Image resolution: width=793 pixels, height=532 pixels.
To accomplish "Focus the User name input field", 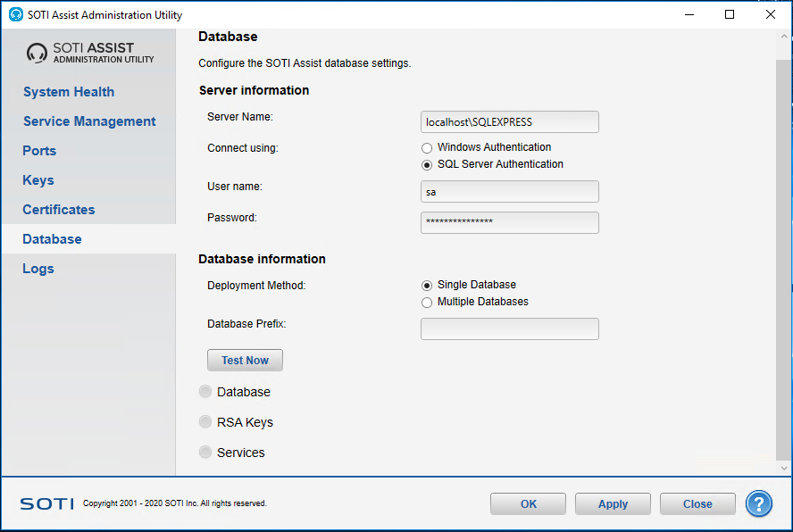I will (510, 192).
